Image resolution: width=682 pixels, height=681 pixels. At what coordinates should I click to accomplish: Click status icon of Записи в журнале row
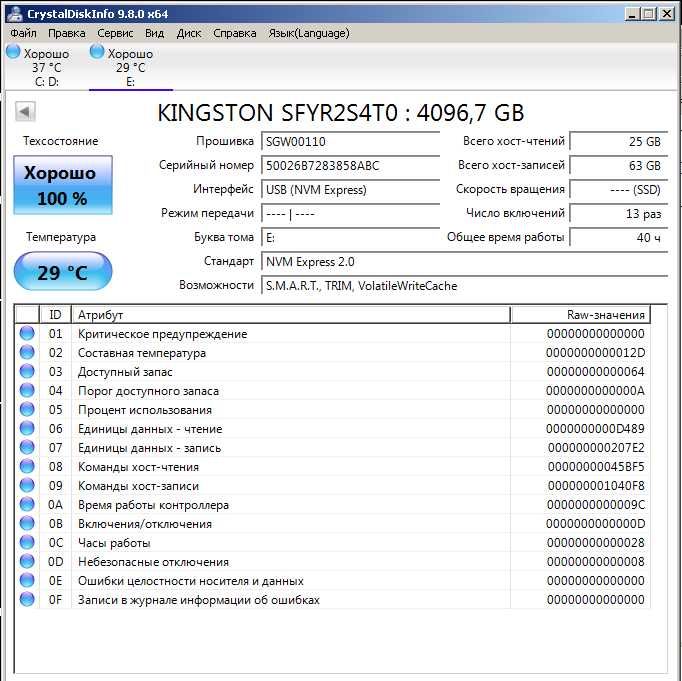[27, 600]
